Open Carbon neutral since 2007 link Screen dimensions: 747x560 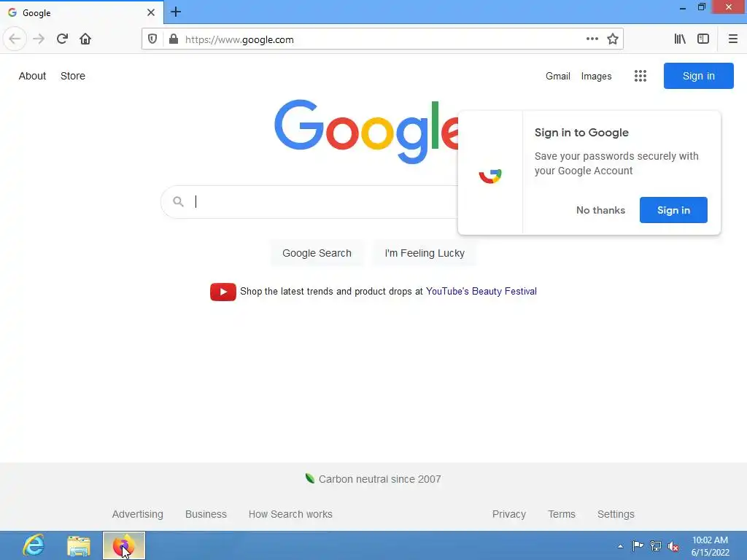379,479
